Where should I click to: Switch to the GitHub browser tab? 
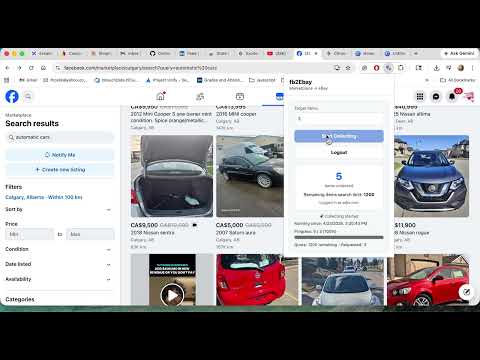tap(160, 53)
